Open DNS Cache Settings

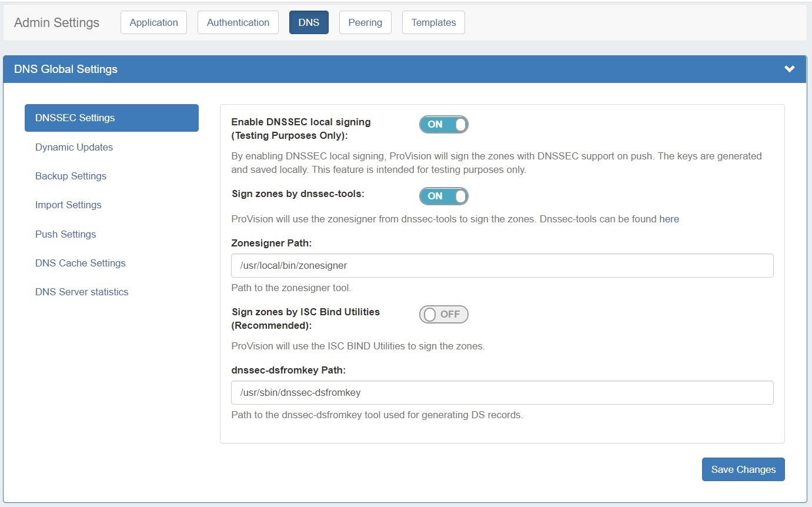[81, 263]
